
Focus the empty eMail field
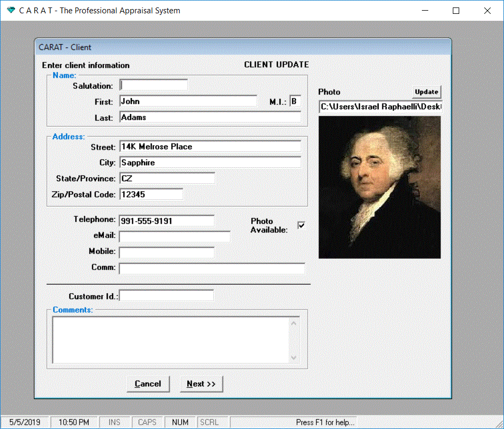(x=174, y=237)
